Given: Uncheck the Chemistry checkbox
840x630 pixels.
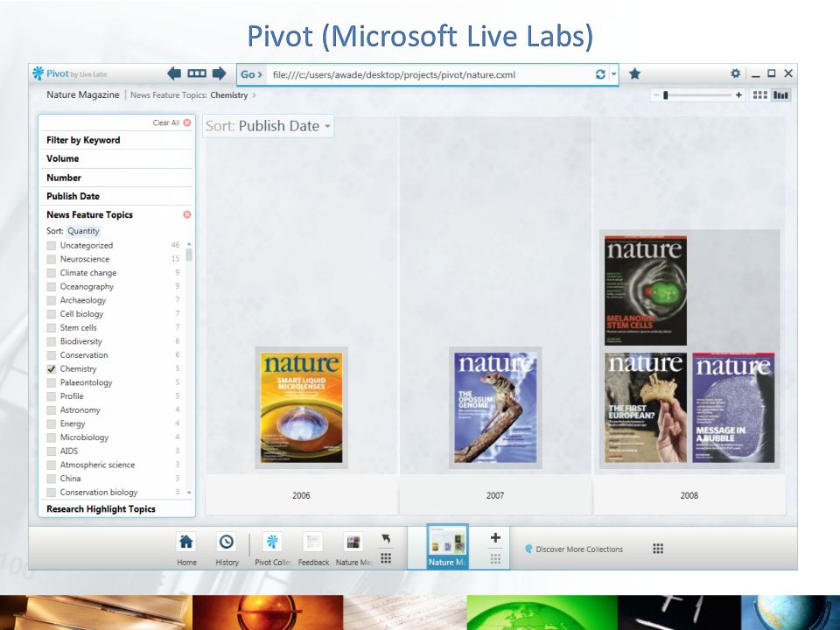Looking at the screenshot, I should click(52, 369).
